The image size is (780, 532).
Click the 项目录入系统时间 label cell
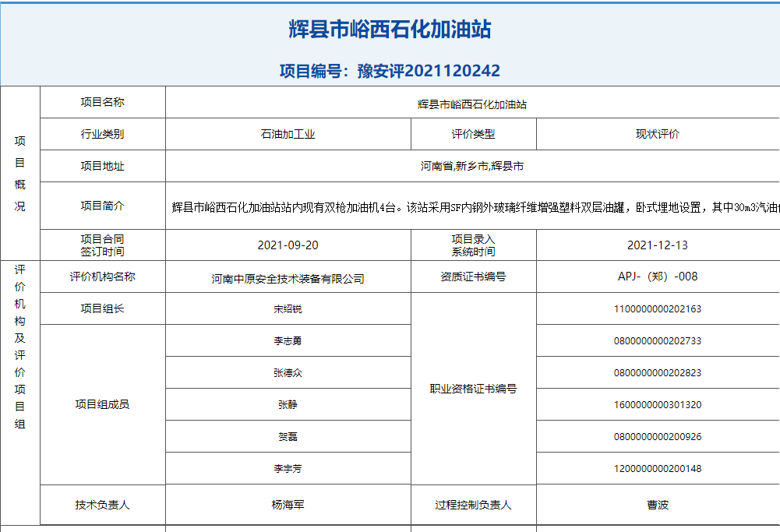[474, 245]
